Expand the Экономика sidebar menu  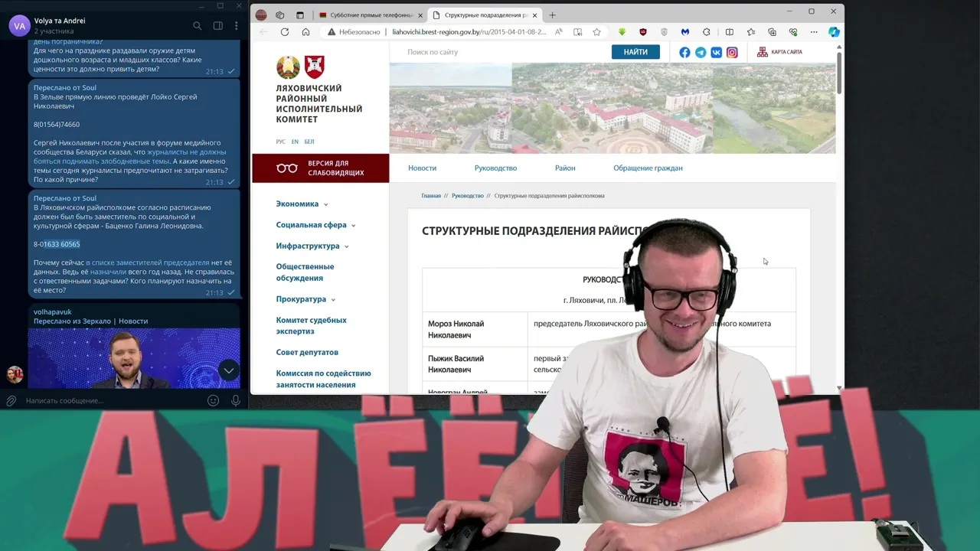click(302, 204)
